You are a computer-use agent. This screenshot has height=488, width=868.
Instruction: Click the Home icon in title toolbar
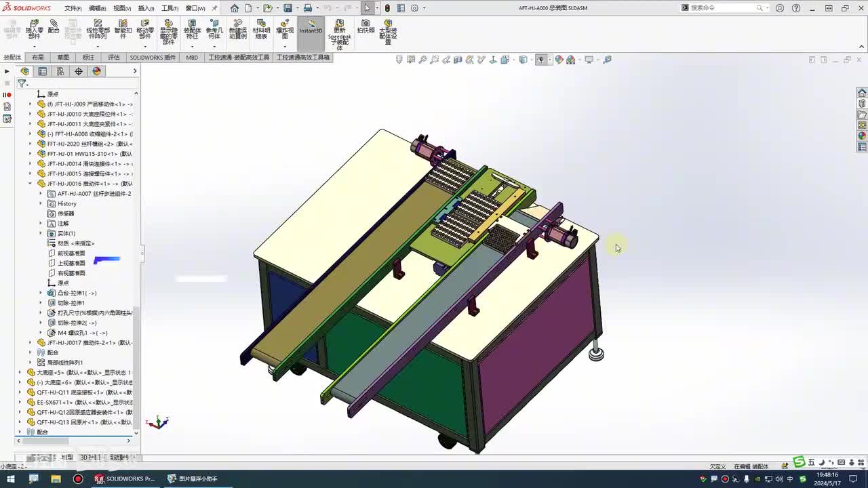point(235,8)
